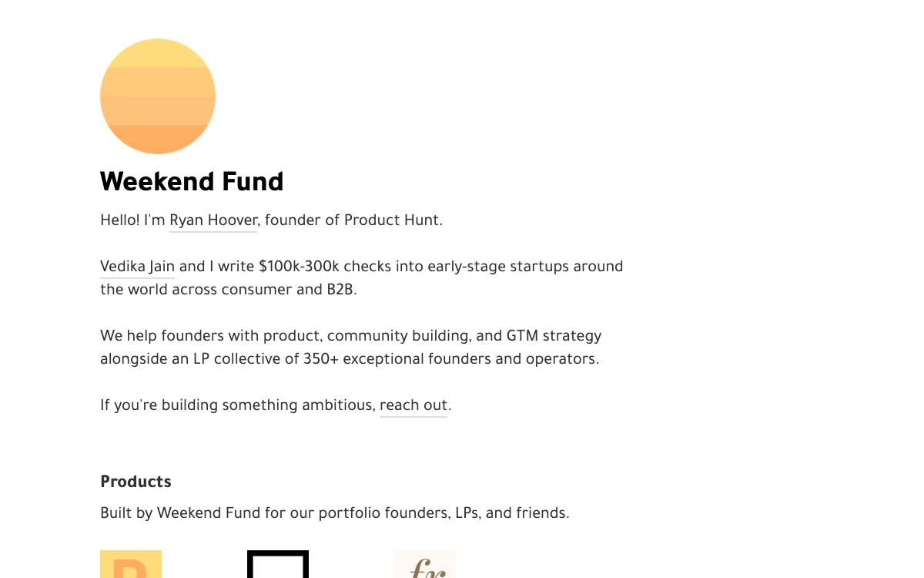Click 'If you're building something ambitious' text
Image resolution: width=924 pixels, height=578 pixels.
coord(237,405)
